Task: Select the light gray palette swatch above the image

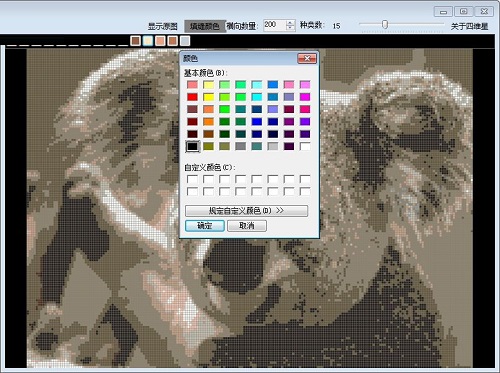Action: click(185, 41)
